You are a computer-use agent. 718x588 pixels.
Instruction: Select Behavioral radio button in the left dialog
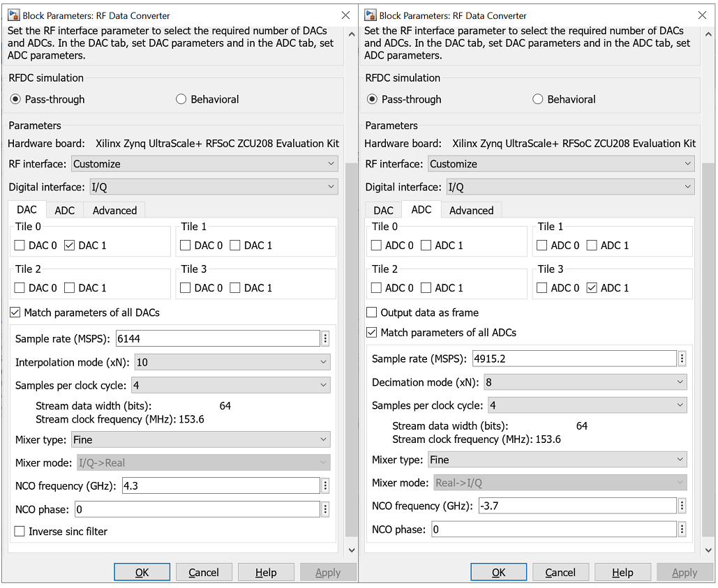pyautogui.click(x=181, y=100)
